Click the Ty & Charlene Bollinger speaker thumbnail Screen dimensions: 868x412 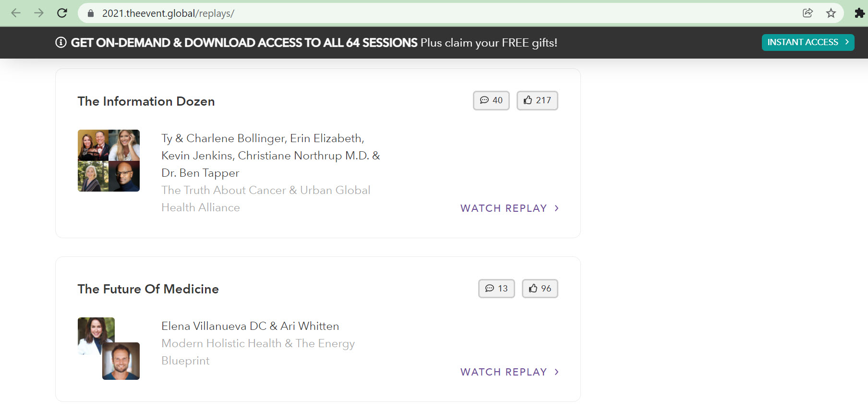click(92, 144)
